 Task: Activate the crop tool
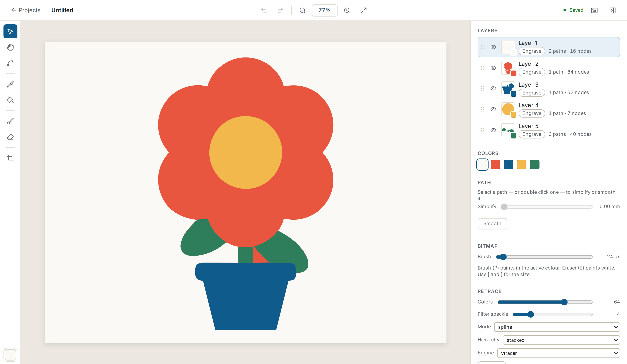(10, 158)
